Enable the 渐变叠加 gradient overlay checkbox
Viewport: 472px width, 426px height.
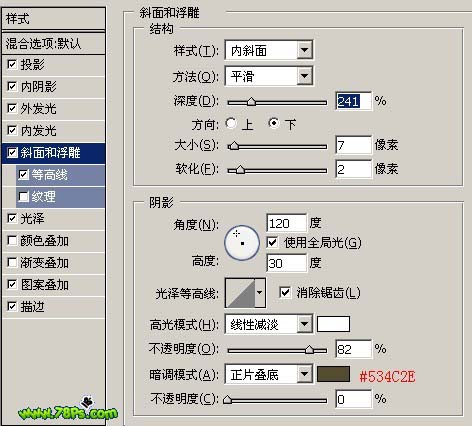(x=12, y=263)
